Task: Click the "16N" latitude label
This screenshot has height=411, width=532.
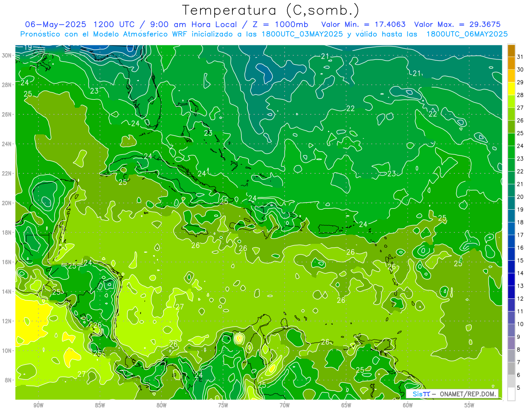Action: coord(8,262)
